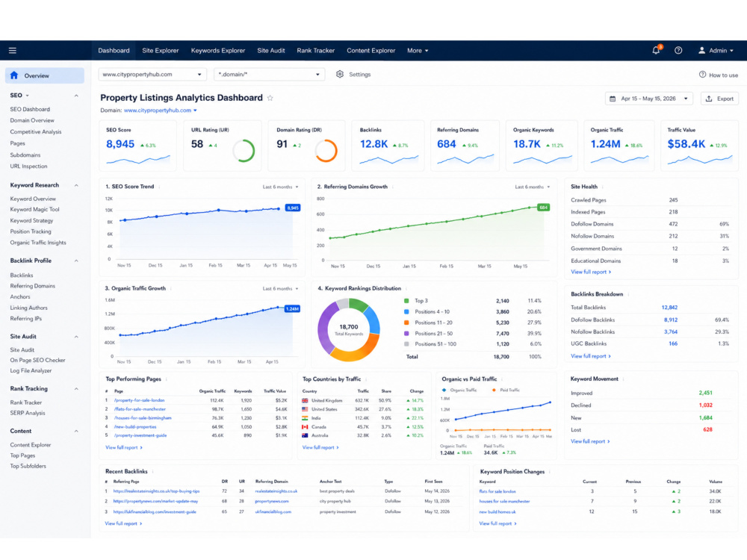Select On Page SEO Checker in sidebar
This screenshot has width=747, height=560.
[x=37, y=361]
